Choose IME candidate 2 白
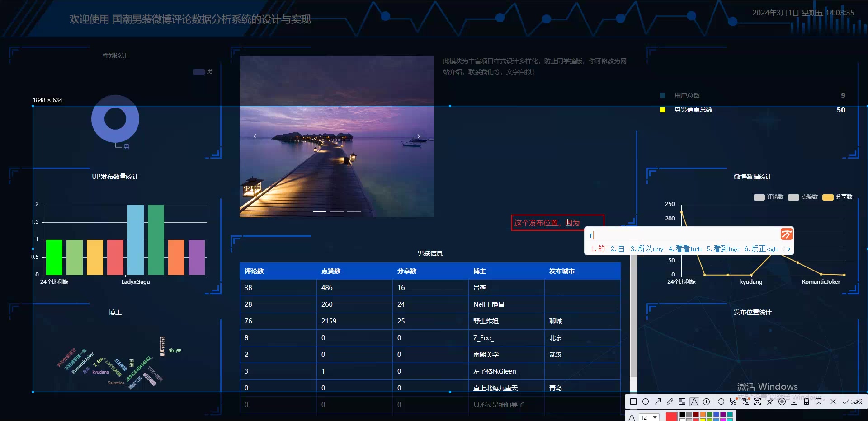868x421 pixels. pos(618,249)
